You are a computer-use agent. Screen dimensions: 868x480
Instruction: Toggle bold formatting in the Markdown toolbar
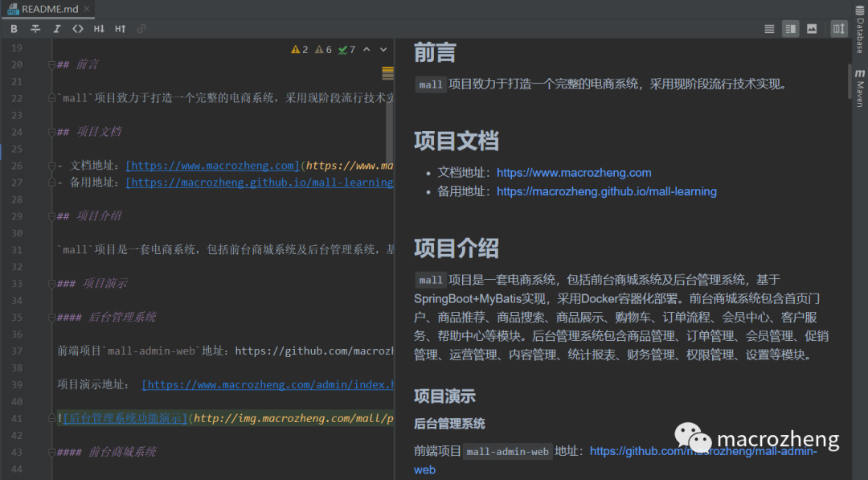tap(14, 28)
